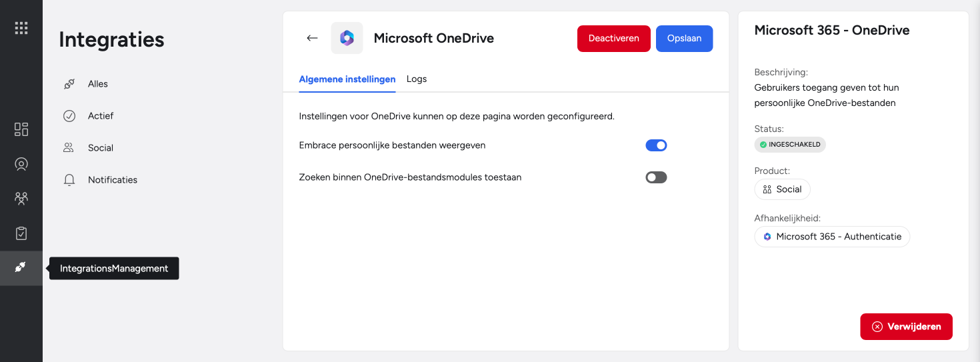Save settings with Opslaan button
Image resolution: width=980 pixels, height=362 pixels.
point(685,39)
